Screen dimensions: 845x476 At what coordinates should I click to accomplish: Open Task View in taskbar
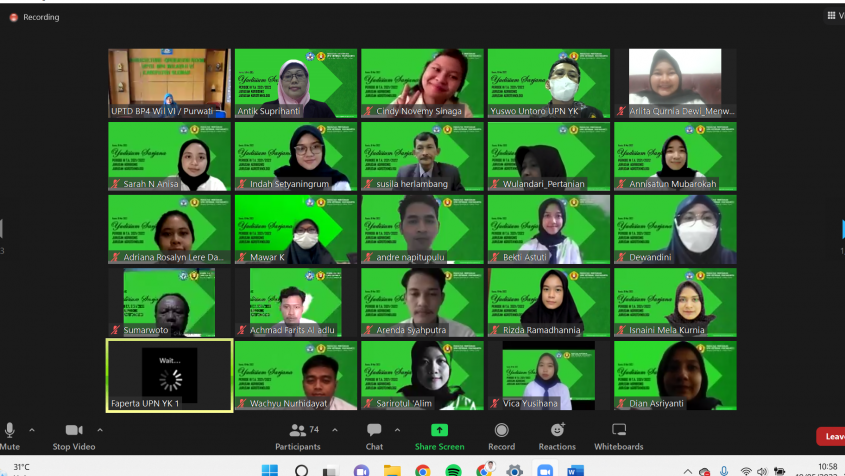click(x=330, y=471)
